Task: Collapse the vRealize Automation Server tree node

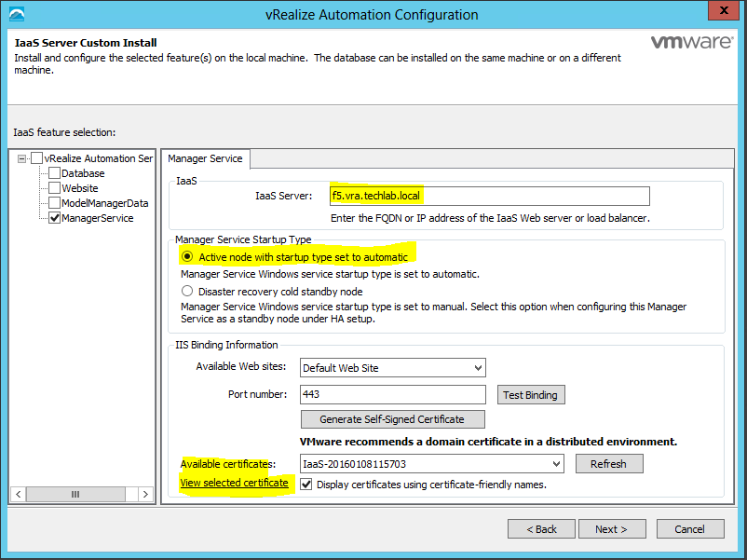Action: point(22,158)
